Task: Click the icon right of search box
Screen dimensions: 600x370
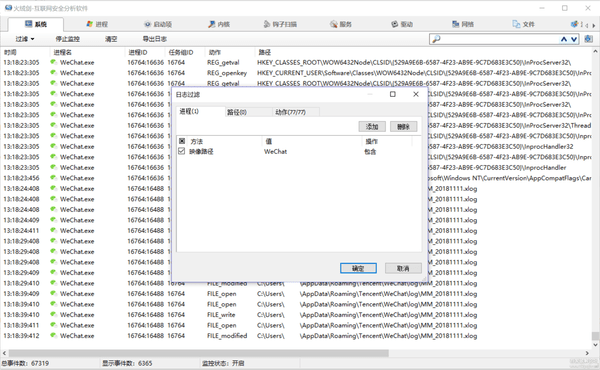Action: [589, 39]
